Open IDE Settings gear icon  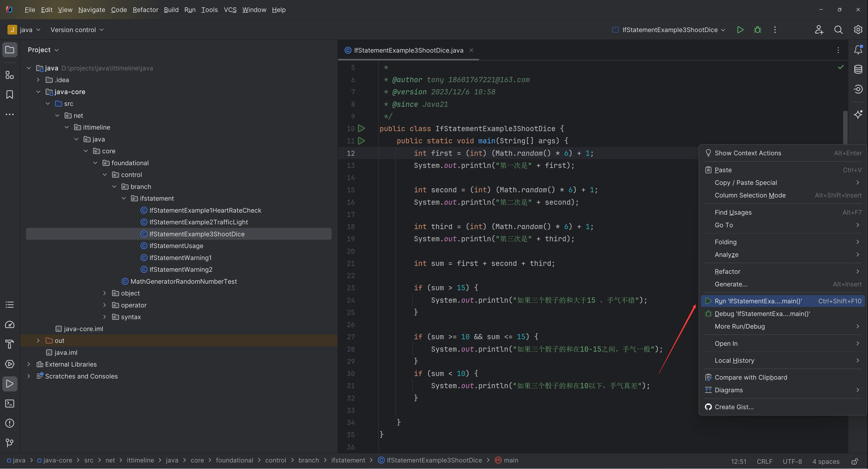[858, 30]
